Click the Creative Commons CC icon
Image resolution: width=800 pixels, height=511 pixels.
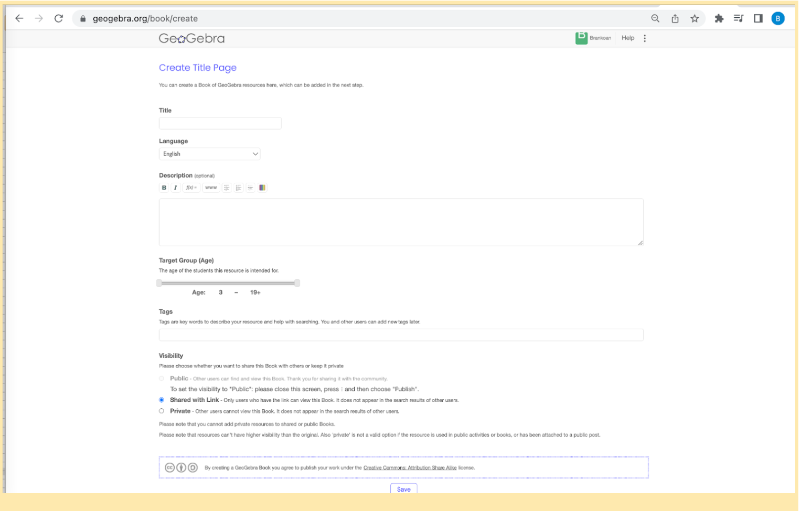pos(170,467)
